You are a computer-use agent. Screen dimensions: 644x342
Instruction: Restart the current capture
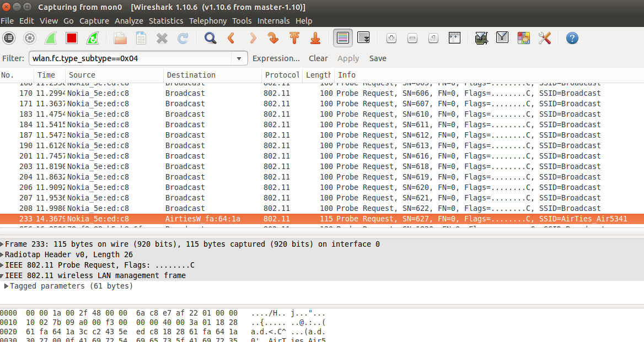(93, 38)
